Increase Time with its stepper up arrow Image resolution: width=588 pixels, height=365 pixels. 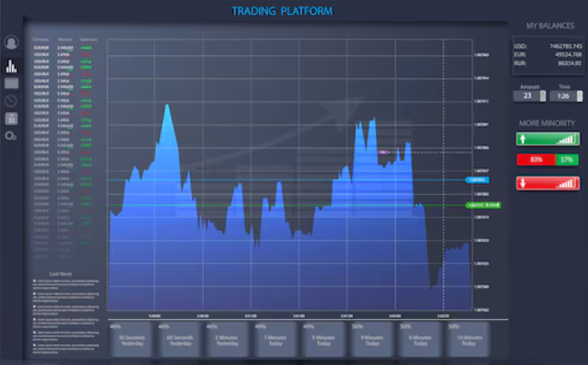tap(580, 94)
